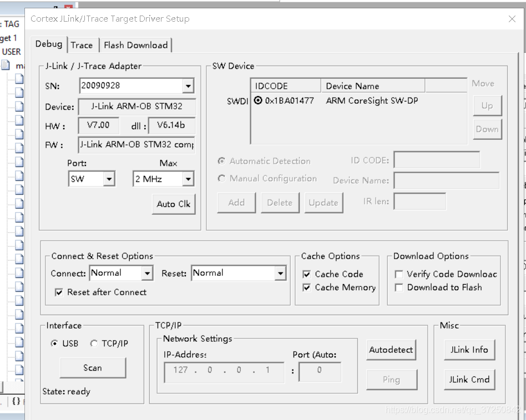Switch to the Trace tab
This screenshot has width=526, height=420.
click(82, 45)
